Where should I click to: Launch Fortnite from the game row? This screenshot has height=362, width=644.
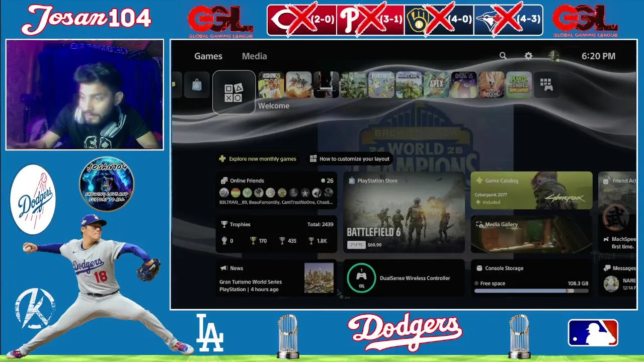[381, 85]
